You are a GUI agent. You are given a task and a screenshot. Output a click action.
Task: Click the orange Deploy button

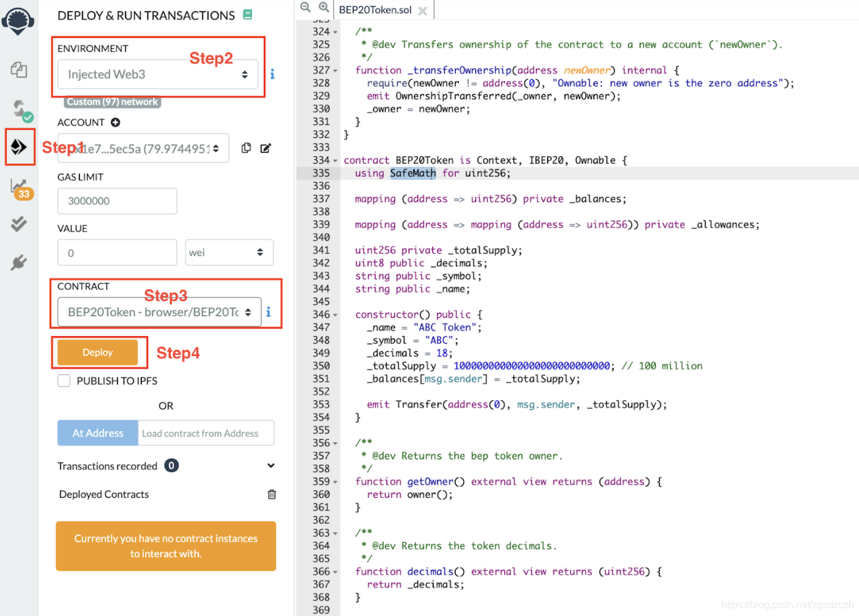(x=98, y=352)
